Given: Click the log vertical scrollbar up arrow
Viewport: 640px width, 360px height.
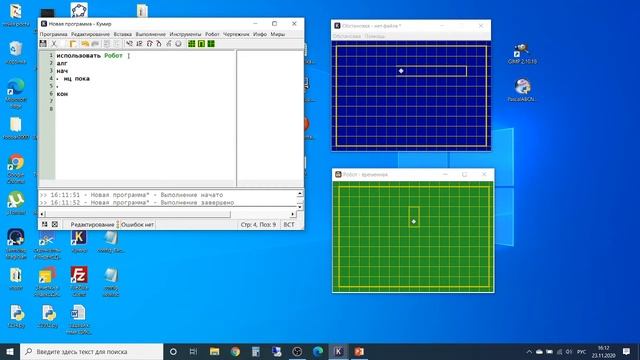Looking at the screenshot, I should tap(300, 193).
